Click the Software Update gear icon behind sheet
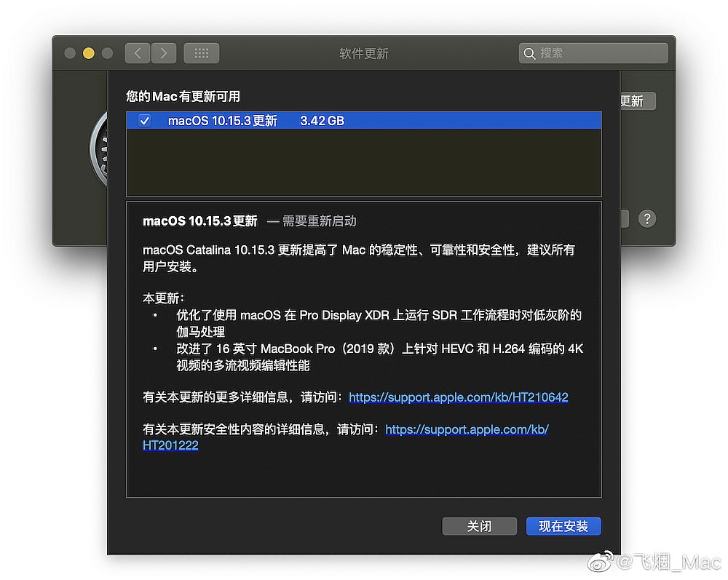This screenshot has width=728, height=580. [99, 149]
